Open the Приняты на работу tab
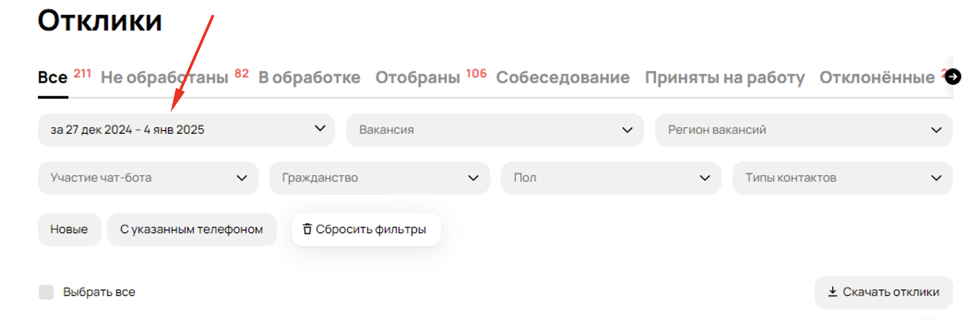The height and width of the screenshot is (320, 980). pos(724,77)
